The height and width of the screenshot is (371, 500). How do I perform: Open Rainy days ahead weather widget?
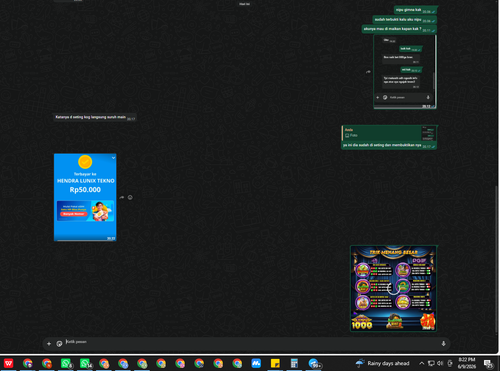click(x=382, y=363)
